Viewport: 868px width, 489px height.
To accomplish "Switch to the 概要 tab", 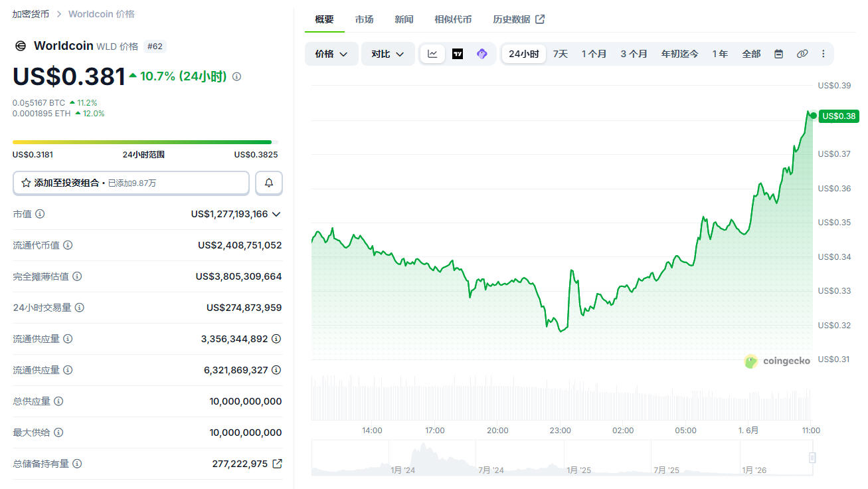I will [x=325, y=19].
